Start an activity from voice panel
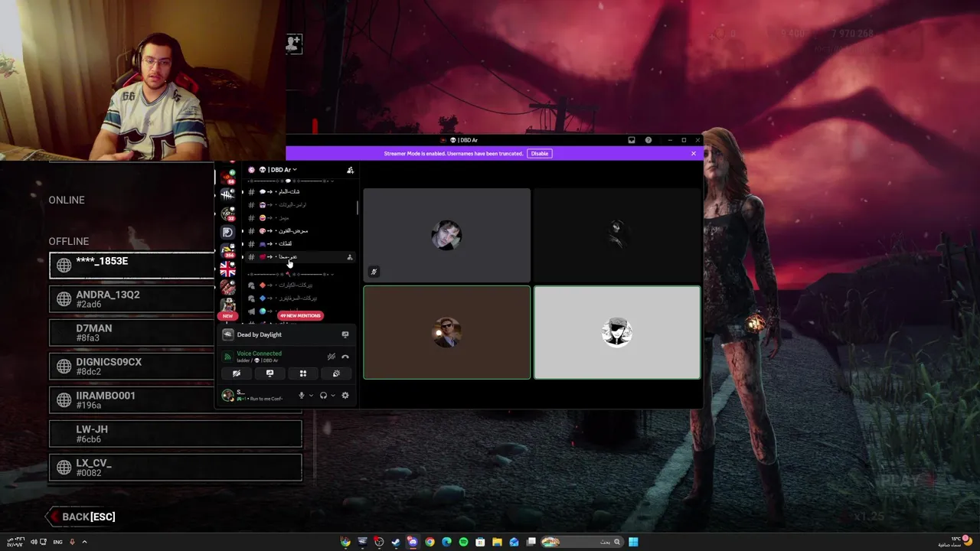This screenshot has height=551, width=980. click(x=303, y=373)
